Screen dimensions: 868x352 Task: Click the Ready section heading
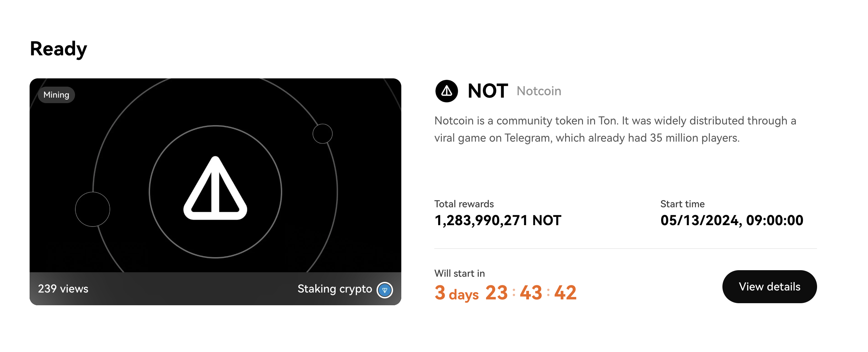59,49
